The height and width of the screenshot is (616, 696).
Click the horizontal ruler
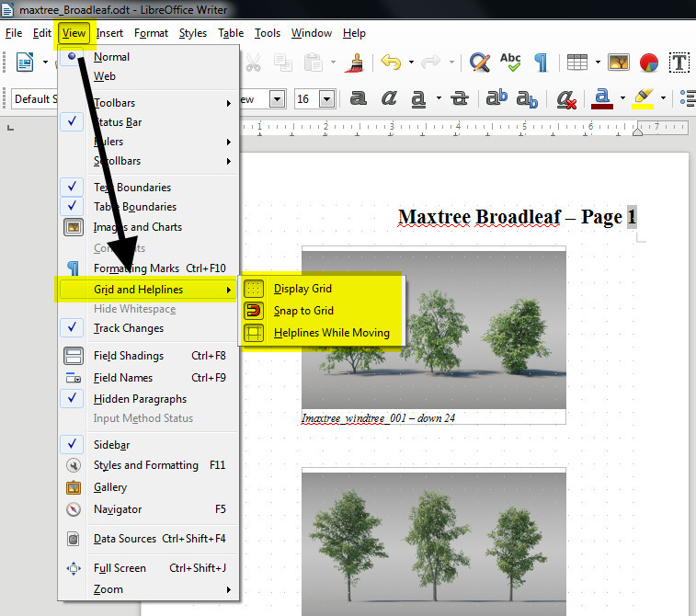click(x=464, y=128)
